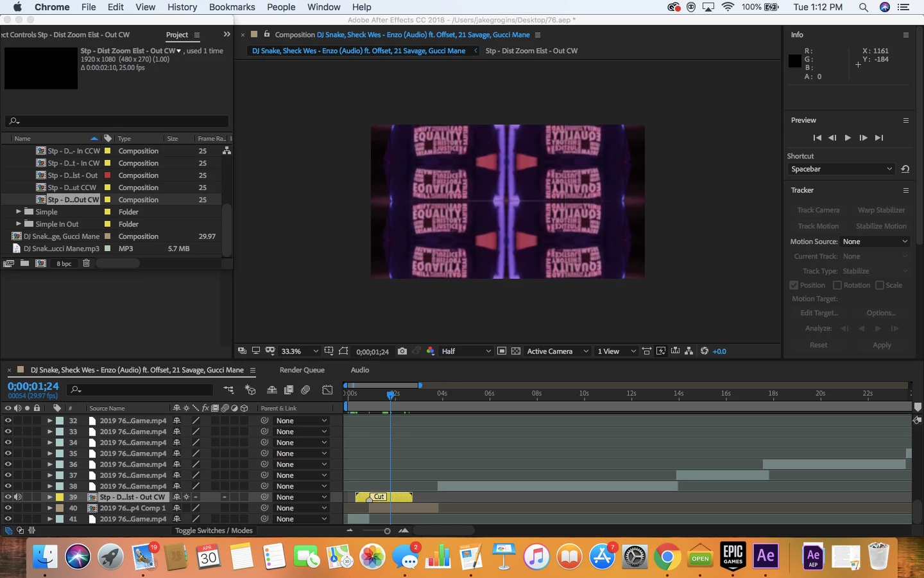The height and width of the screenshot is (578, 924).
Task: Click the yellow label swatch of layer 39
Action: tap(60, 497)
